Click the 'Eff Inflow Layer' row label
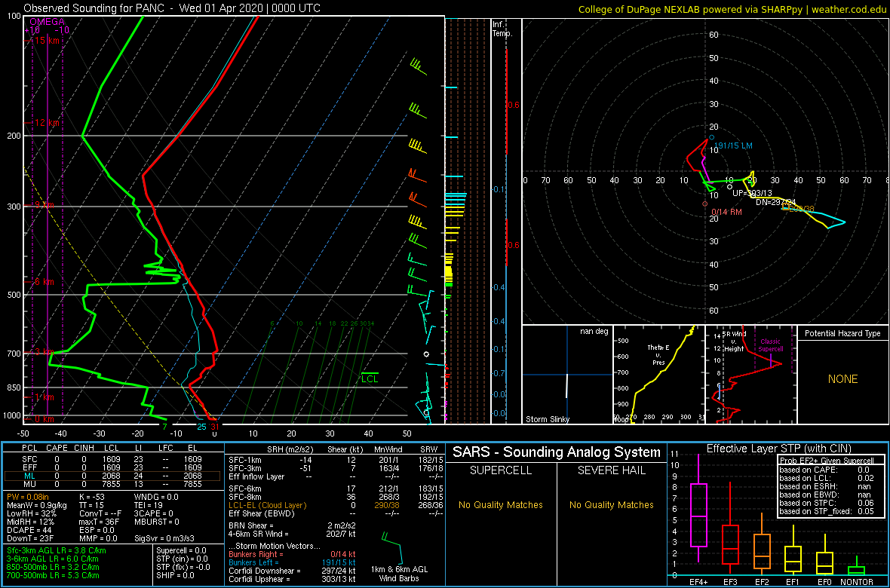 pyautogui.click(x=256, y=476)
